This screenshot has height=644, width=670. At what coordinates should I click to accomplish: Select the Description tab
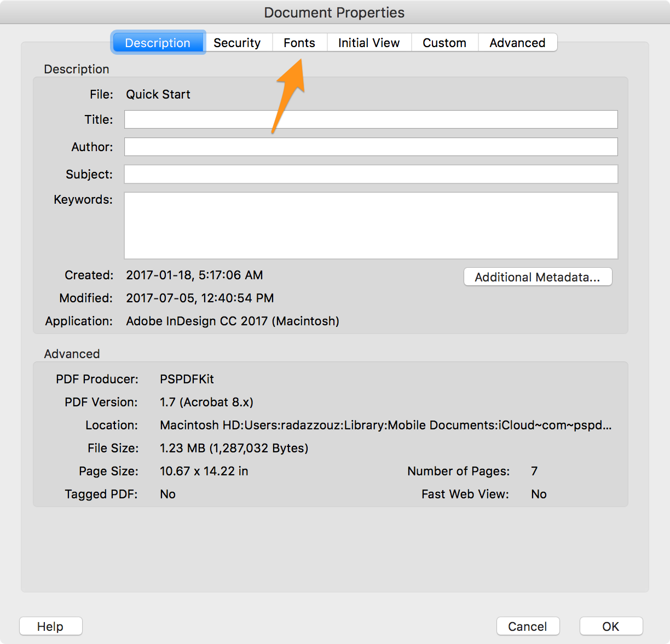[158, 42]
